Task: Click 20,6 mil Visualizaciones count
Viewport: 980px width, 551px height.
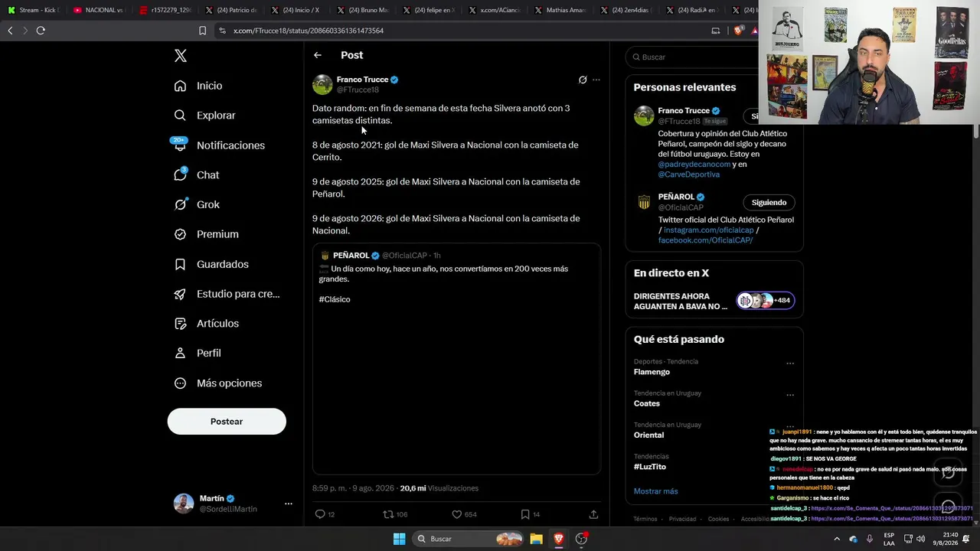Action: (x=439, y=488)
